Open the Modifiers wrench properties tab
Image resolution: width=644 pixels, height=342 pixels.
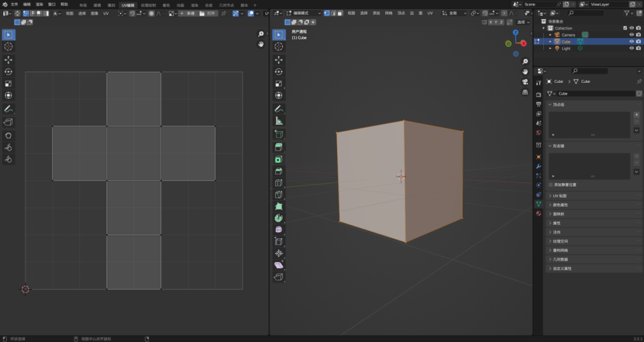click(538, 166)
